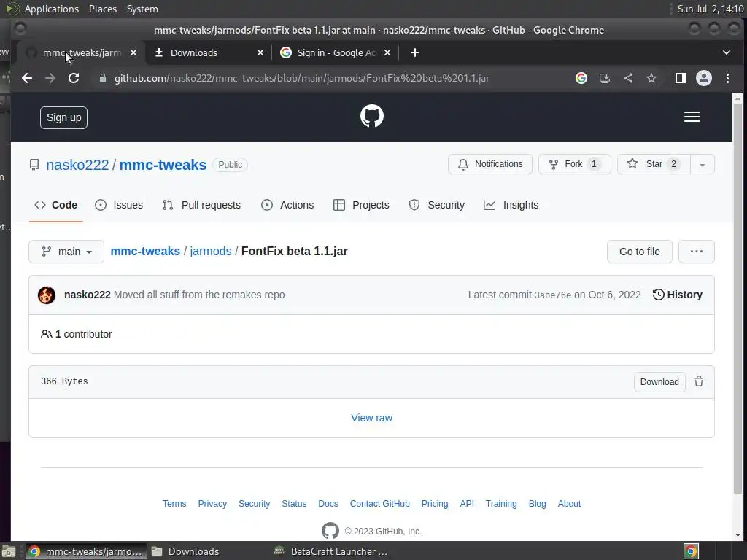
Task: Click the install/download page icon in address bar
Action: coord(605,78)
